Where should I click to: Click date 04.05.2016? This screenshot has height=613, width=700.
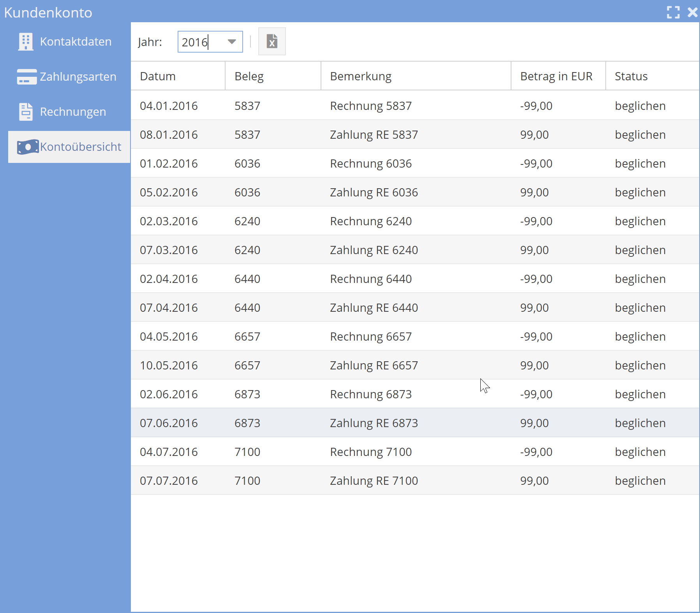coord(169,336)
